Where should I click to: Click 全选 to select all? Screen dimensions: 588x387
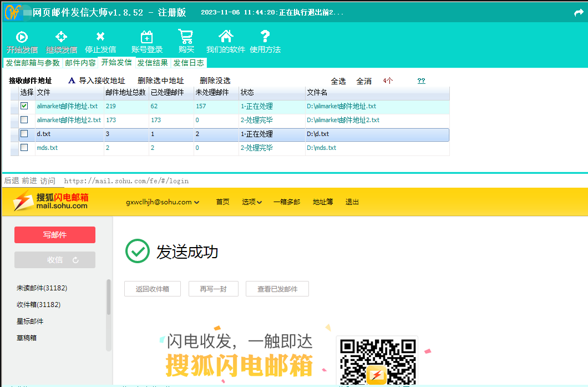tap(338, 81)
